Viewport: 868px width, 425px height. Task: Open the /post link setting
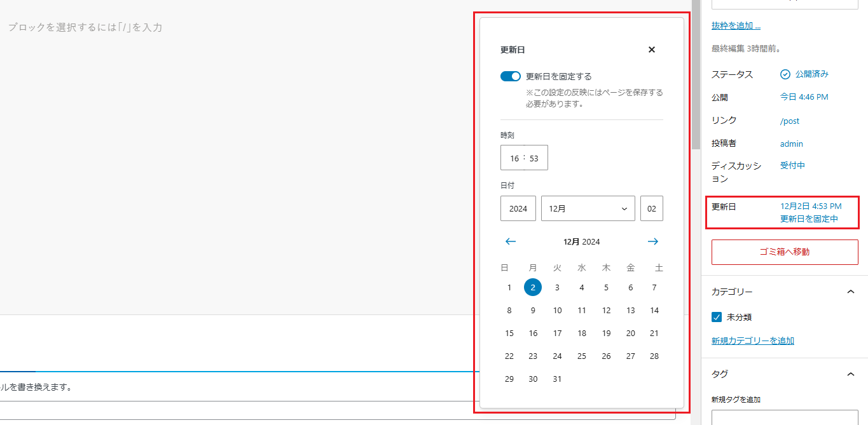pyautogui.click(x=790, y=121)
